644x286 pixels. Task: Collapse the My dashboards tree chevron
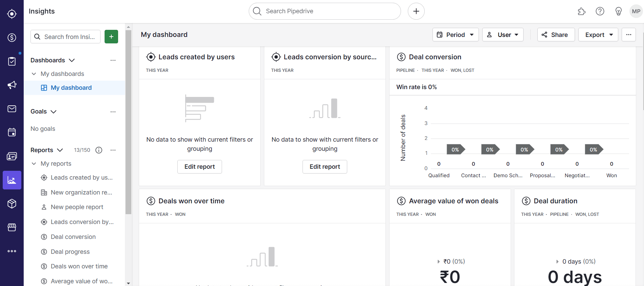tap(34, 74)
